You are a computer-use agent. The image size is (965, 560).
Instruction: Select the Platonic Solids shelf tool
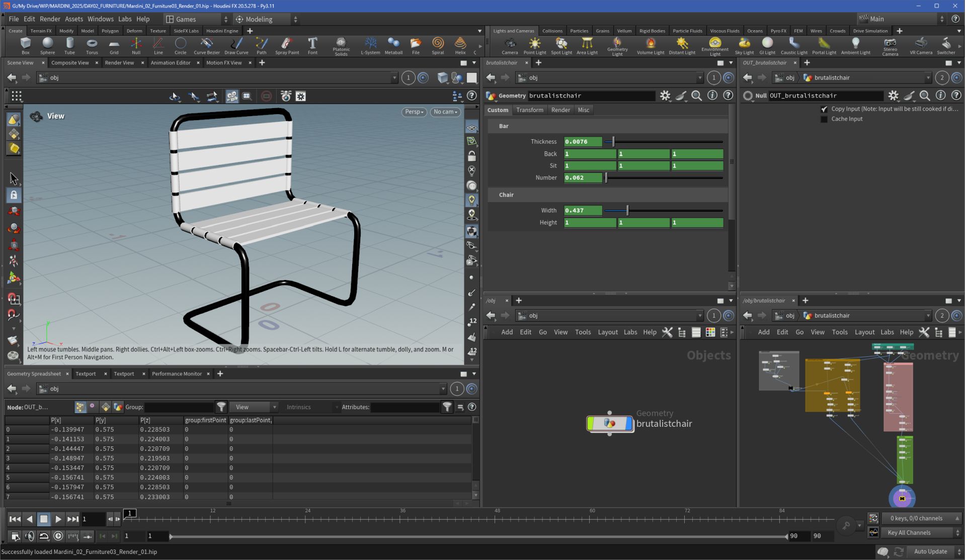[341, 45]
